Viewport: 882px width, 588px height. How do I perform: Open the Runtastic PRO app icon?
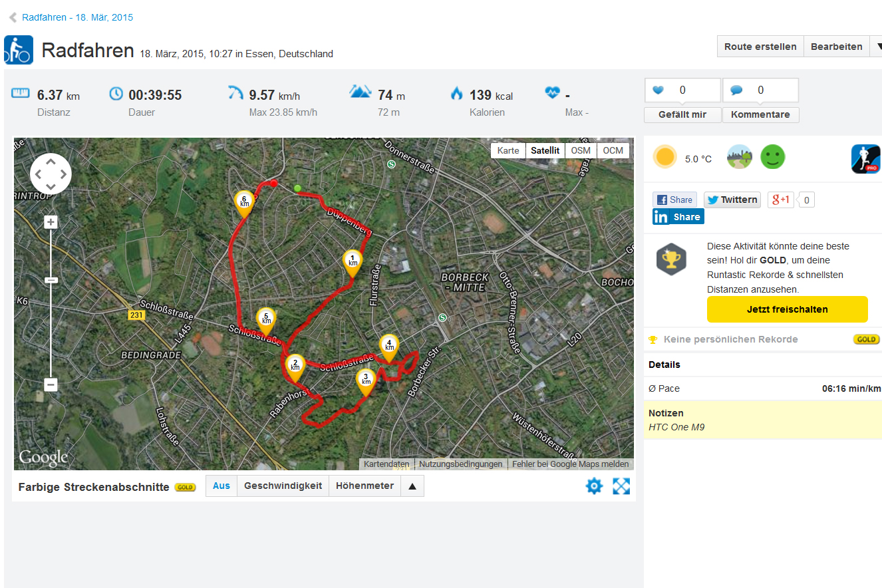coord(865,159)
